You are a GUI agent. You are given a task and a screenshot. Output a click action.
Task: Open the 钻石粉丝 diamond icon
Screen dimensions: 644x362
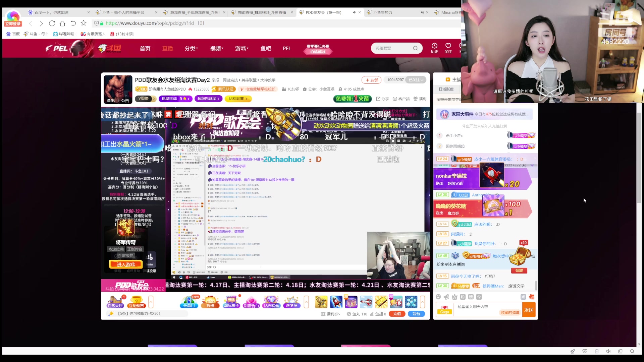(x=271, y=302)
